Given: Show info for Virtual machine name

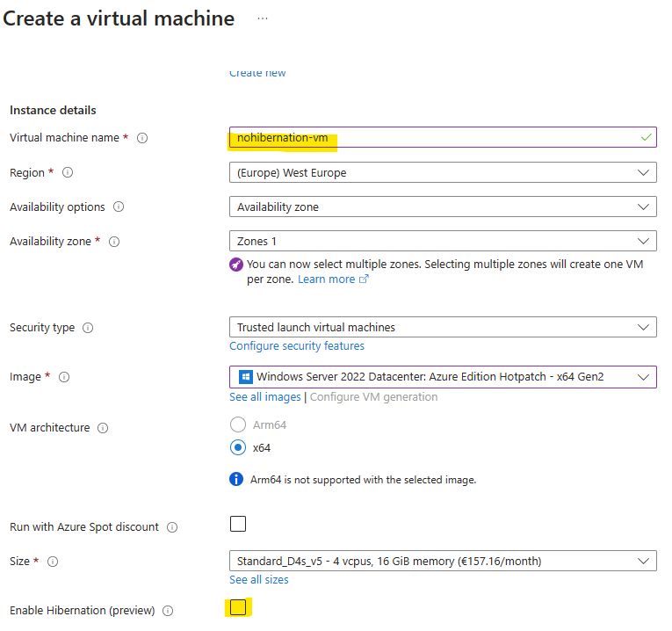Looking at the screenshot, I should [x=142, y=138].
